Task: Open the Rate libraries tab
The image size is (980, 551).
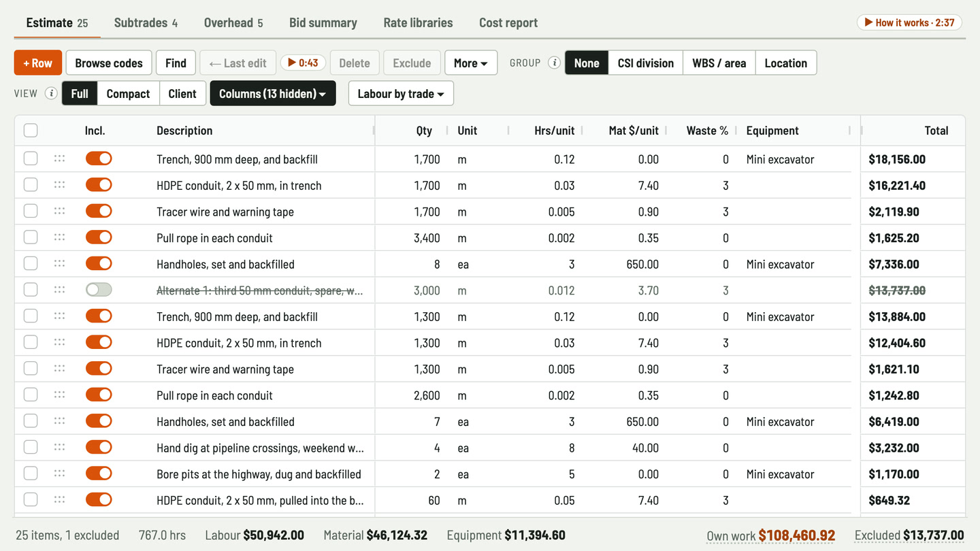Action: (x=418, y=22)
